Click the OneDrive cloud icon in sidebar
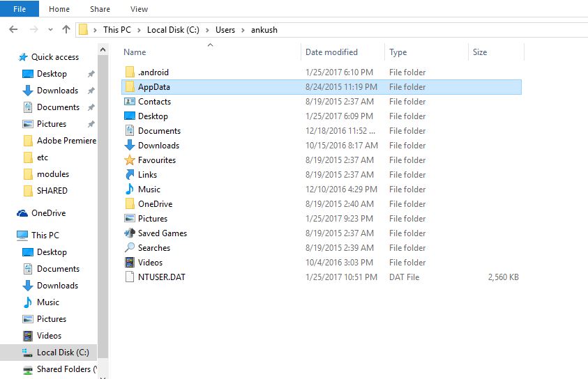The height and width of the screenshot is (379, 588). (22, 213)
